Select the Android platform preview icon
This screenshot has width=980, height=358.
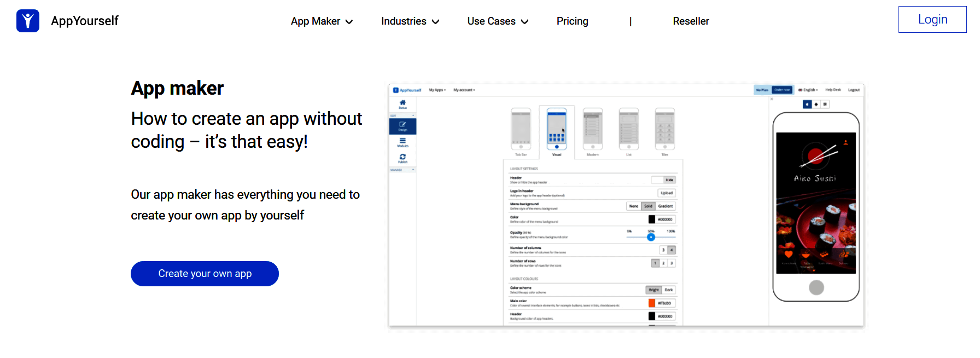[x=816, y=104]
